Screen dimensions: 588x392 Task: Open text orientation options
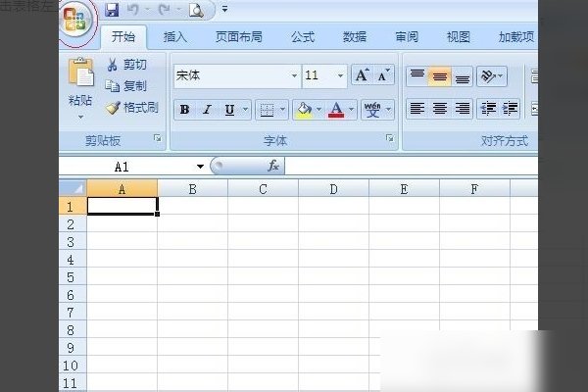(x=492, y=76)
